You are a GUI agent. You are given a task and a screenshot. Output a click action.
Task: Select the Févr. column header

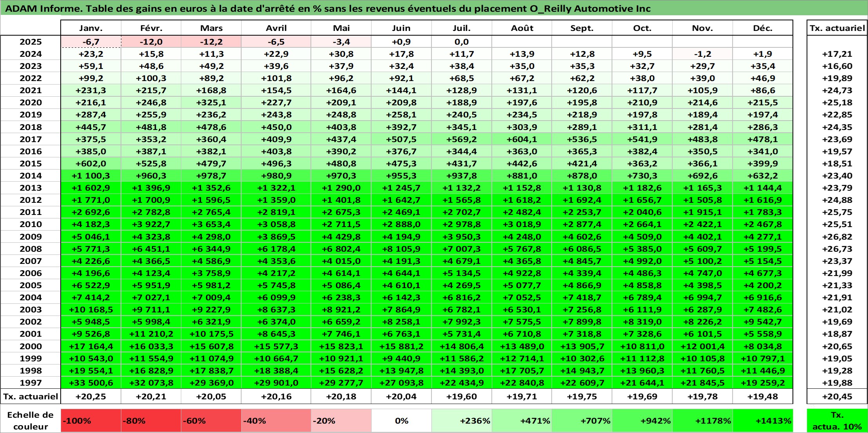[151, 28]
